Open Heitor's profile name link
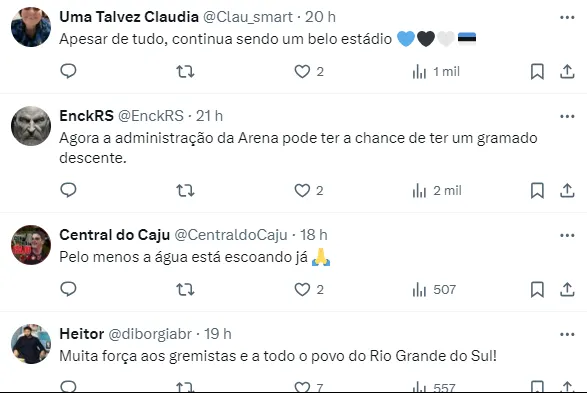This screenshot has height=393, width=587. coord(82,334)
